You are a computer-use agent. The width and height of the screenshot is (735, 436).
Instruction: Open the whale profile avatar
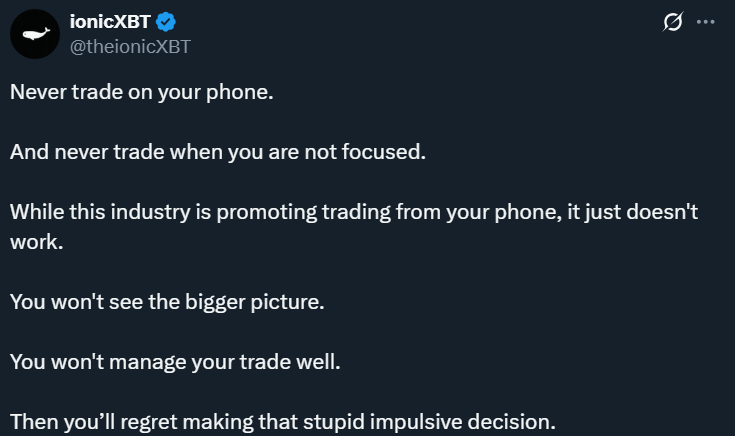coord(35,34)
